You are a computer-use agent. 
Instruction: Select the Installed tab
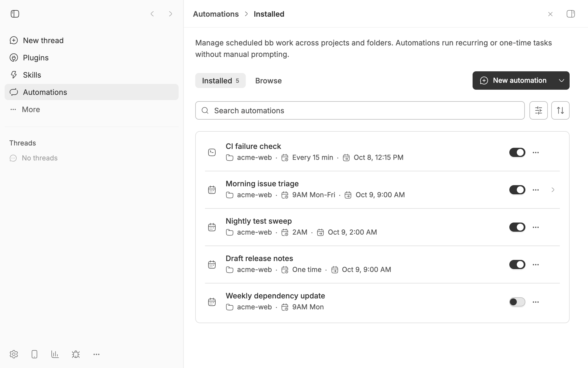point(220,80)
